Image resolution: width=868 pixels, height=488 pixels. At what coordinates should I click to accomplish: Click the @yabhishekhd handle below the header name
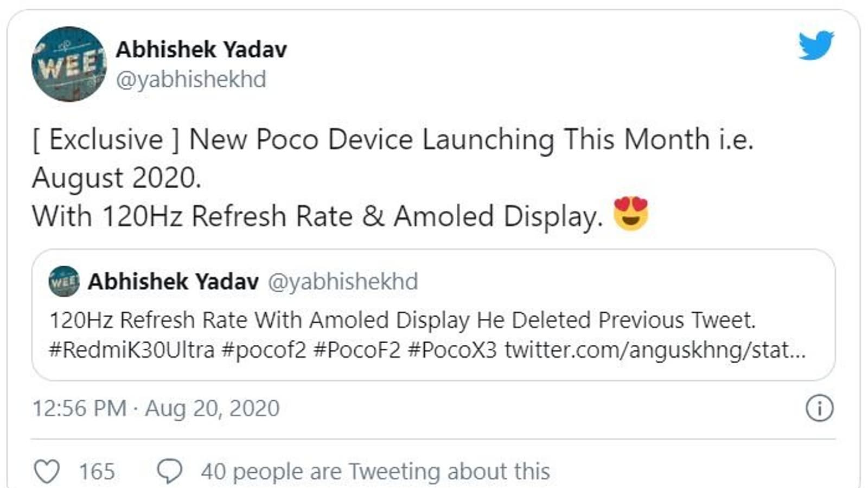tap(191, 80)
